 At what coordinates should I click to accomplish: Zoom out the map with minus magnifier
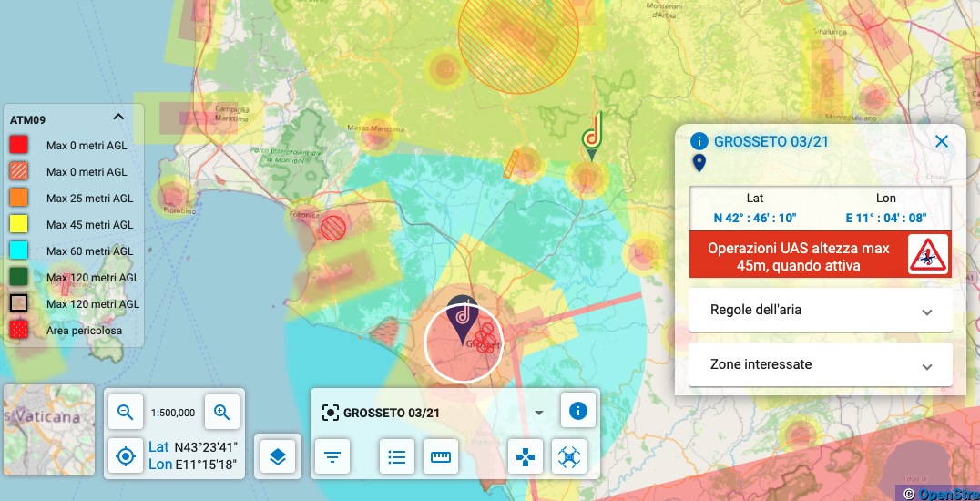126,412
